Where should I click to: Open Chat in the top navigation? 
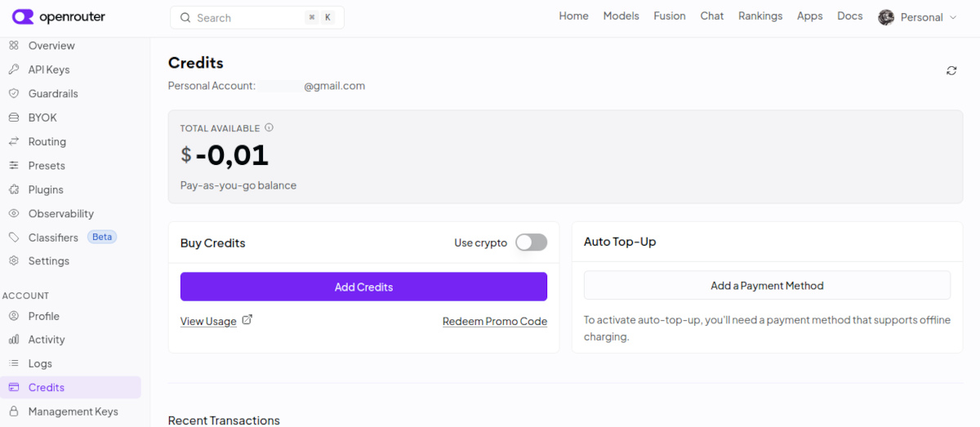712,16
